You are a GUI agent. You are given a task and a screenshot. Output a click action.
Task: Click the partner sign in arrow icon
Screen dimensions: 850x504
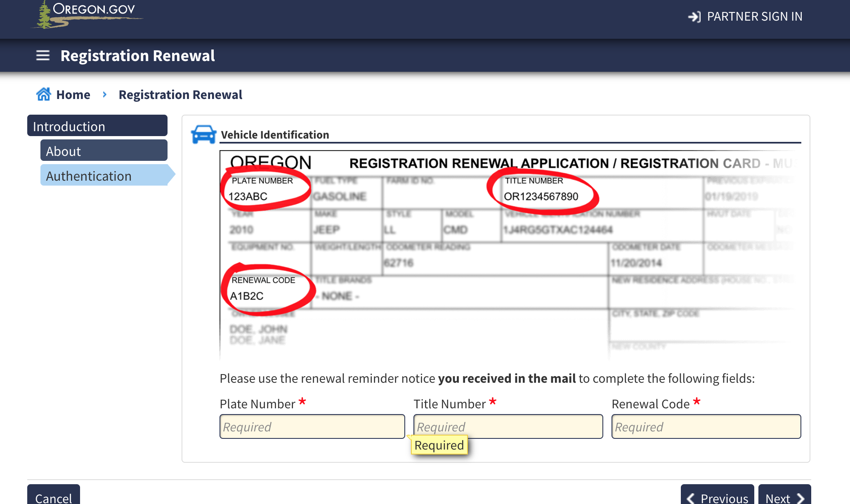pyautogui.click(x=694, y=16)
